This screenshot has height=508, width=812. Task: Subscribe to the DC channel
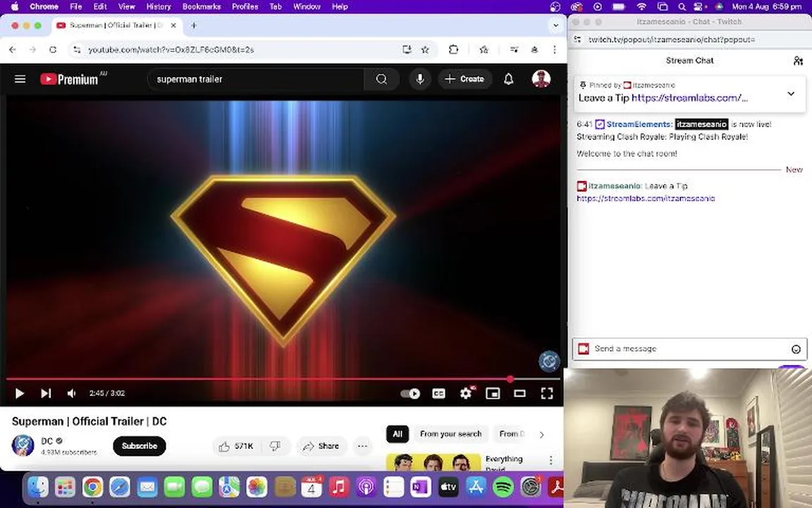(140, 446)
